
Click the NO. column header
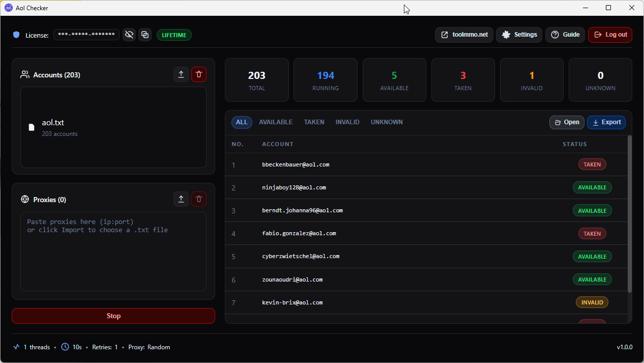[x=238, y=144]
